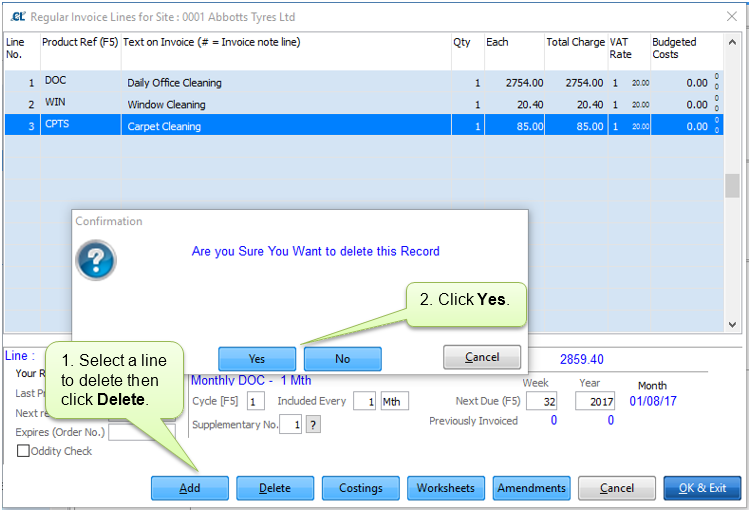Click the Text on Invoice column header
The height and width of the screenshot is (514, 750).
click(x=211, y=42)
